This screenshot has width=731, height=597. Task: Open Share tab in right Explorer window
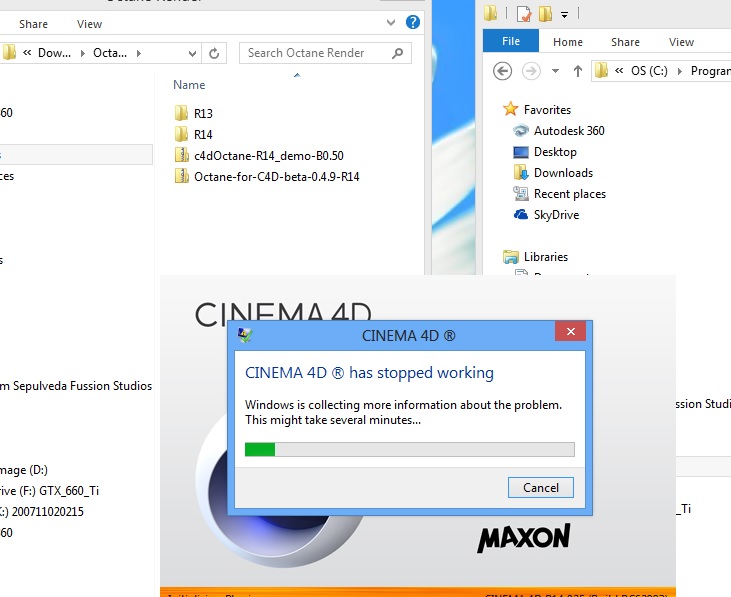[x=625, y=42]
